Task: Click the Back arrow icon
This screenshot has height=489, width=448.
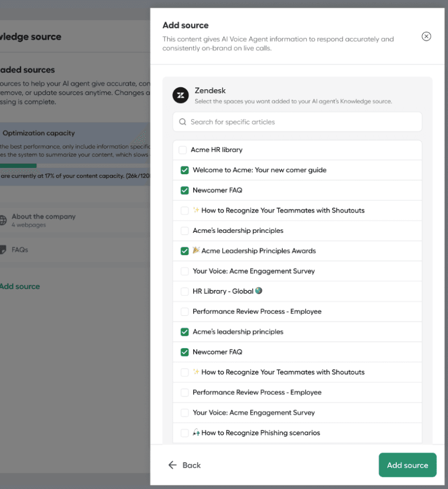Action: [x=173, y=465]
